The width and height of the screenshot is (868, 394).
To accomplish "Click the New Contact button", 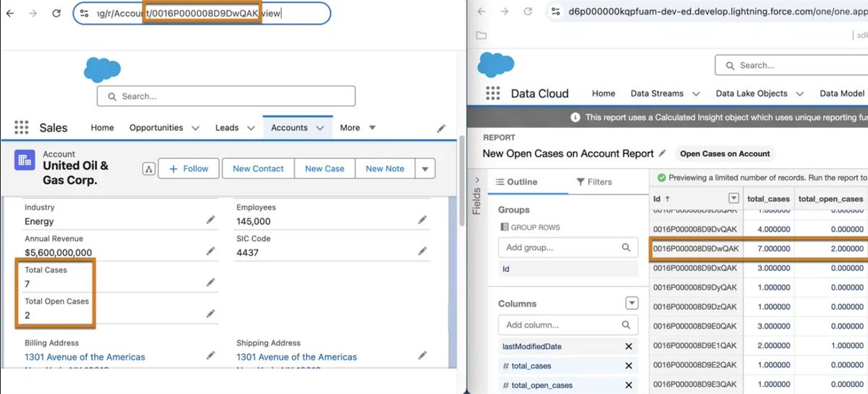I will (258, 169).
